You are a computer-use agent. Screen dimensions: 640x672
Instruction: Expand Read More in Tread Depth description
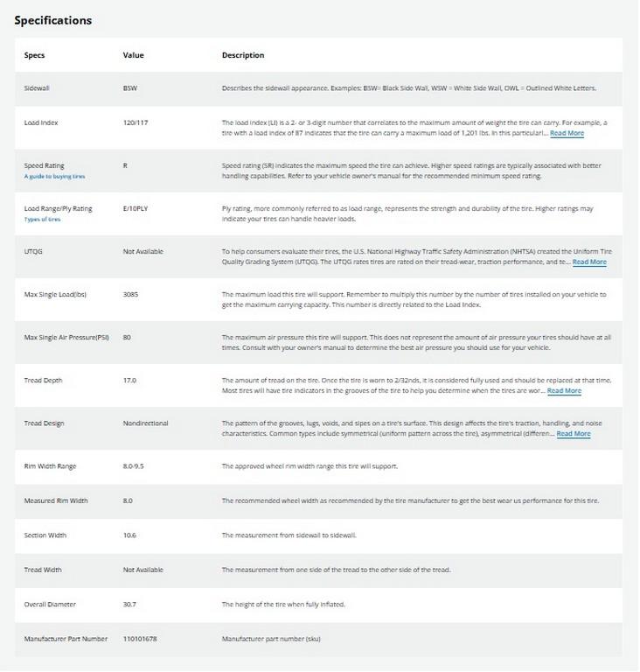[564, 390]
